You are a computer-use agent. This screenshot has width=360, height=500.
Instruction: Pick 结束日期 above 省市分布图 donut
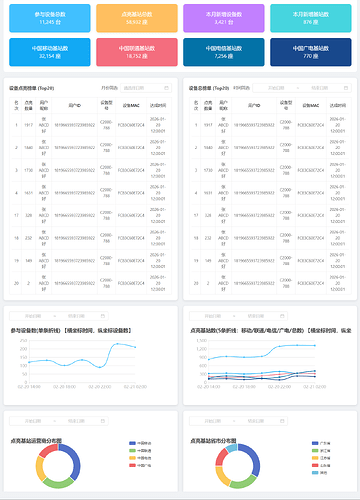(x=256, y=421)
